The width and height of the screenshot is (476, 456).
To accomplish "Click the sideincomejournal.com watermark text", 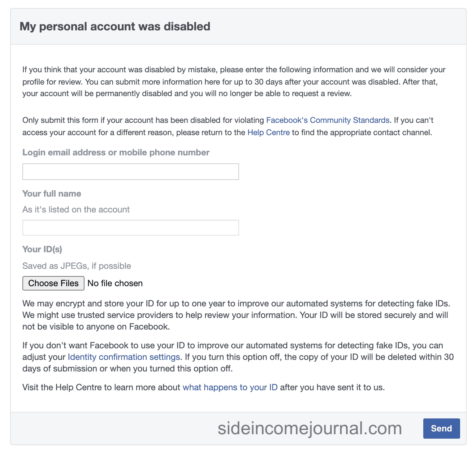I will (310, 428).
